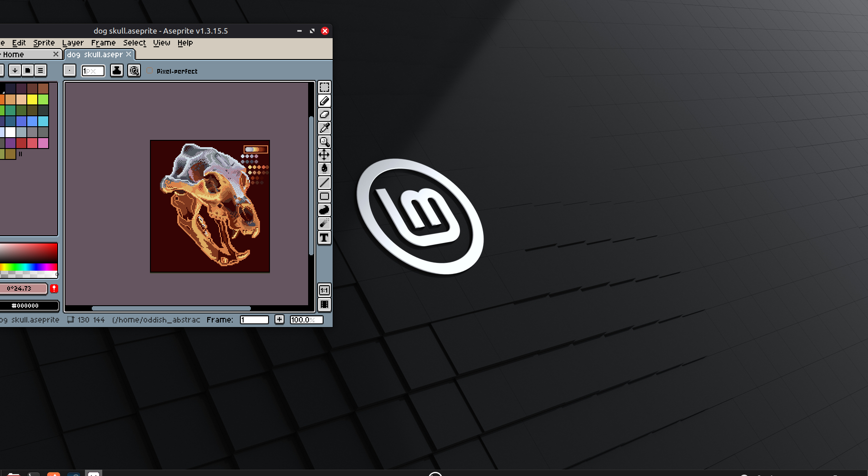Click the red color warning button
The height and width of the screenshot is (476, 868).
coord(54,288)
